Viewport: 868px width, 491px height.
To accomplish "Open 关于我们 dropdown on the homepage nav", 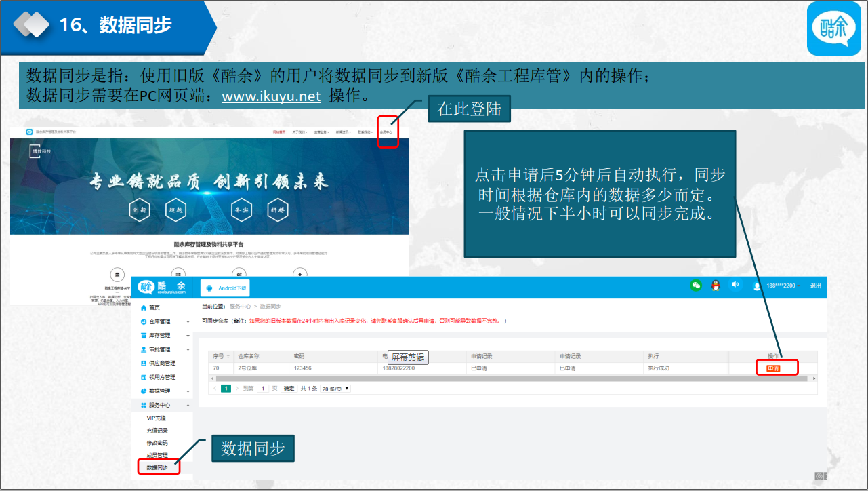I will point(299,132).
